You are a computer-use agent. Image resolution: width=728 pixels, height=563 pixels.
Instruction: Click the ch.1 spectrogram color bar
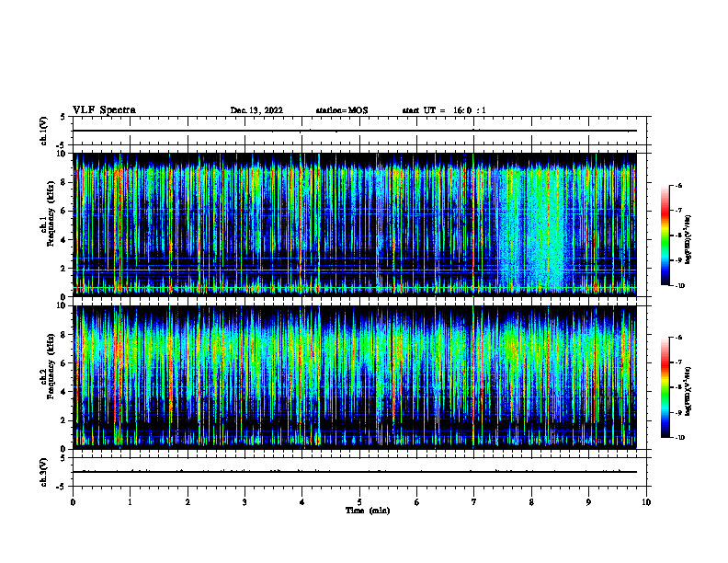pos(665,236)
